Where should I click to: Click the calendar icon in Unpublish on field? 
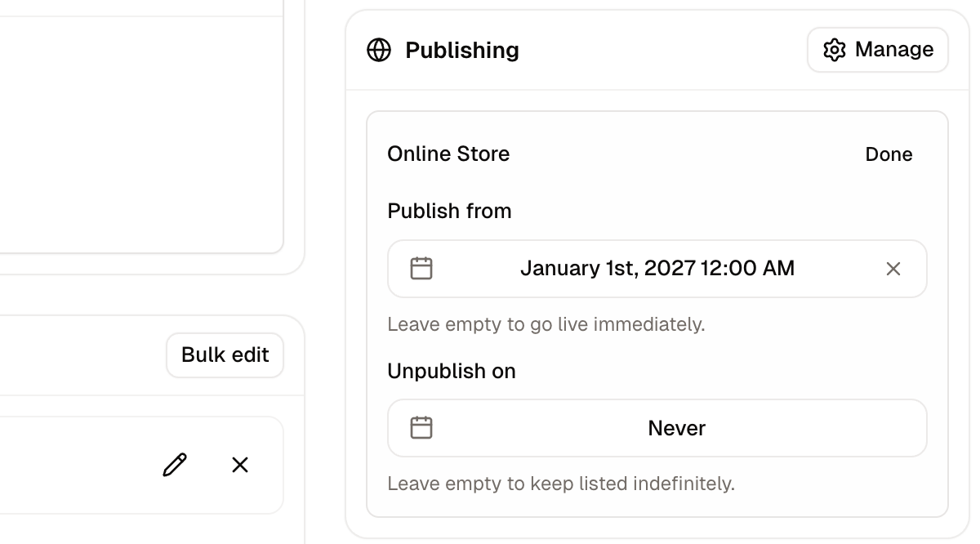tap(421, 428)
